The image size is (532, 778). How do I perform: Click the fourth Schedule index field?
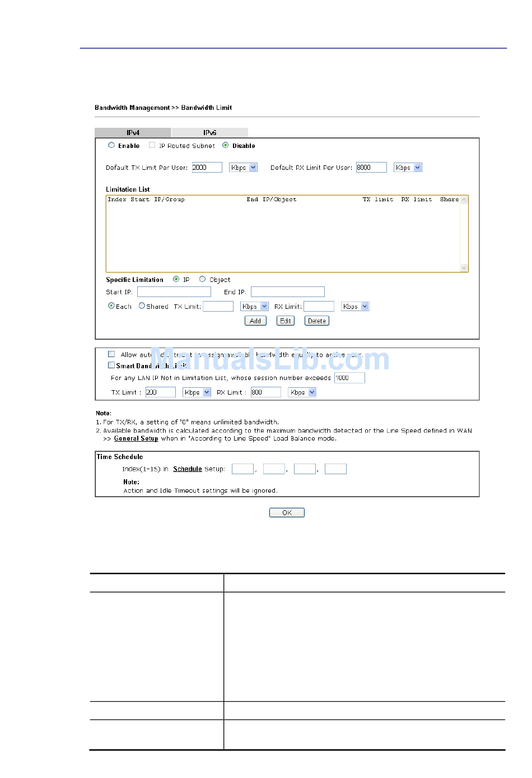coord(336,469)
